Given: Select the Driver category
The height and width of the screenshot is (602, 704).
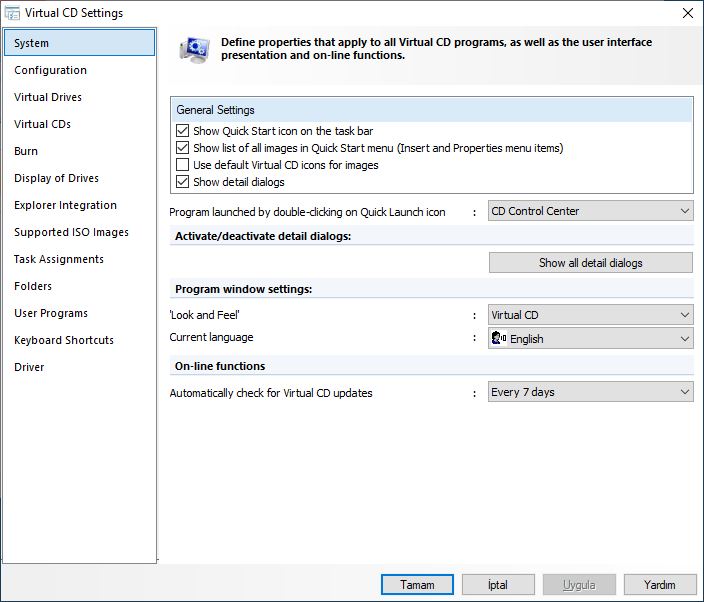Looking at the screenshot, I should 80,367.
